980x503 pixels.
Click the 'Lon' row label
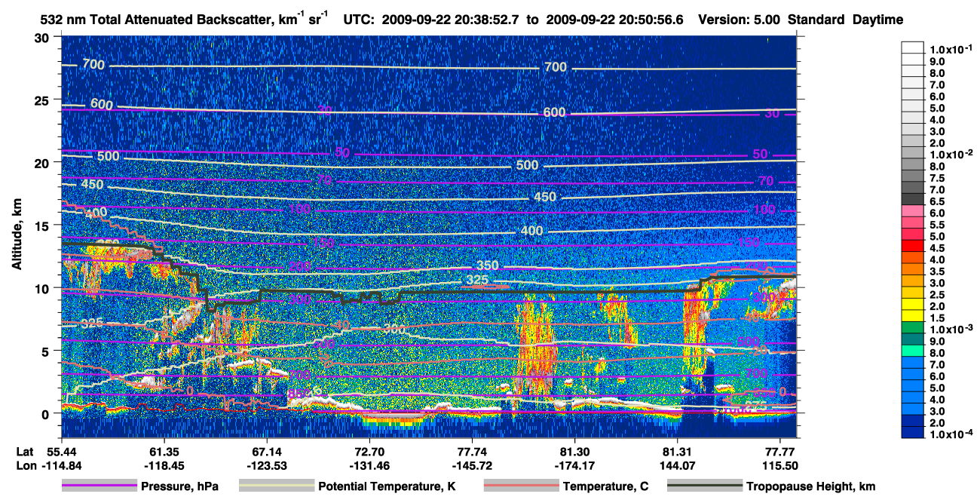(25, 465)
